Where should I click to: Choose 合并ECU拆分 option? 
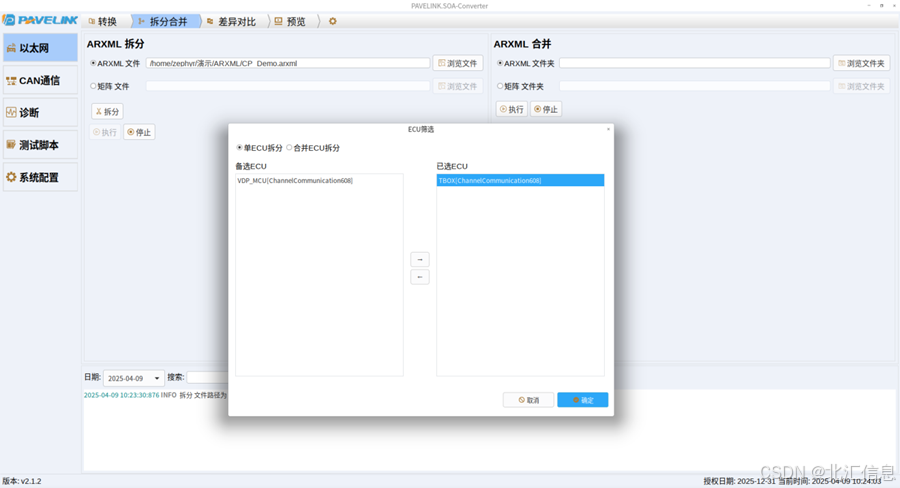click(289, 148)
